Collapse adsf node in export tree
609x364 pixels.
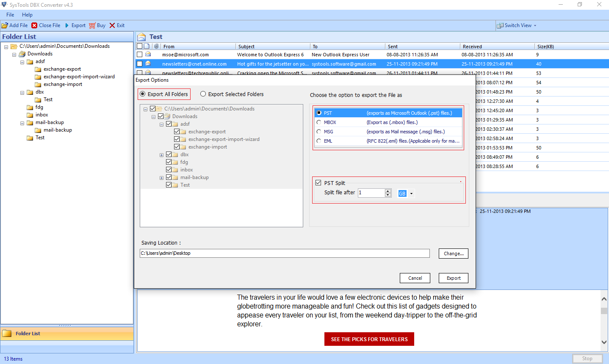[161, 124]
